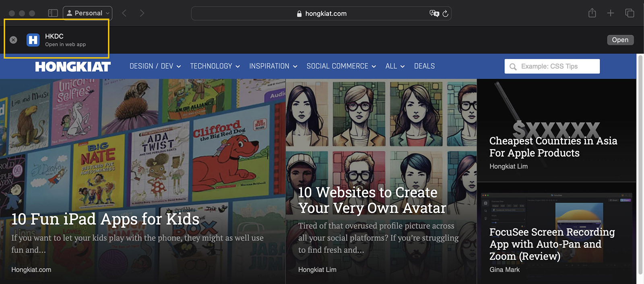Toggle the Safari sidebar icon
644x284 pixels.
click(53, 13)
